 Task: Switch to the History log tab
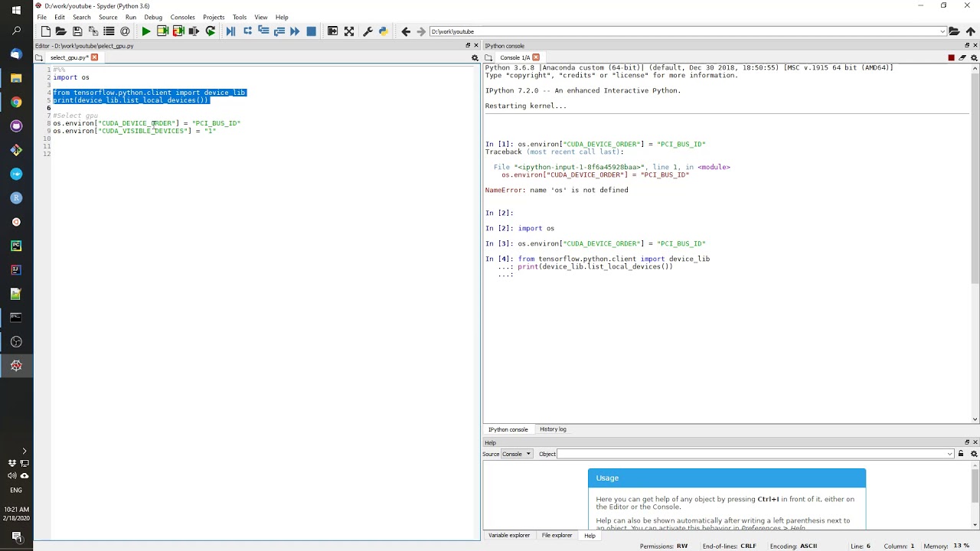coord(553,429)
